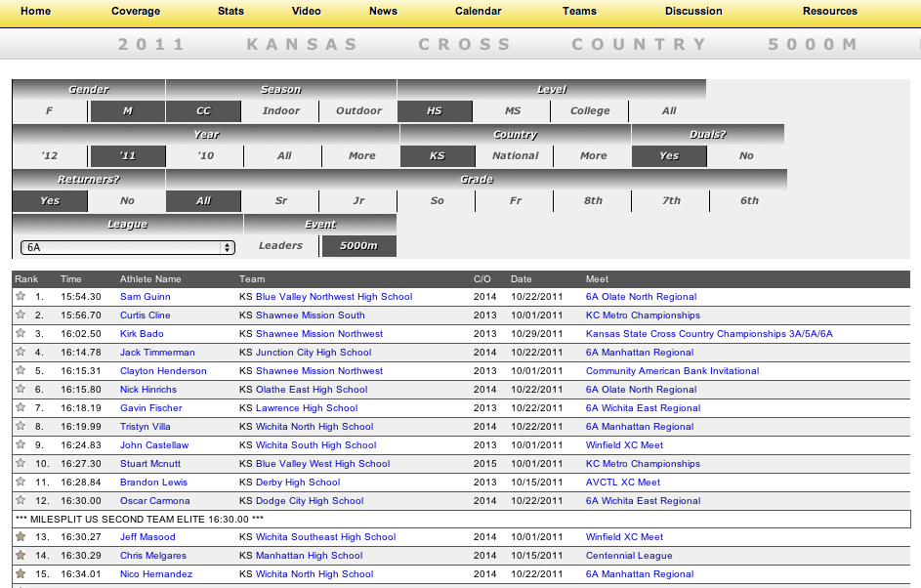Star the Jeff Masood result row

21,536
